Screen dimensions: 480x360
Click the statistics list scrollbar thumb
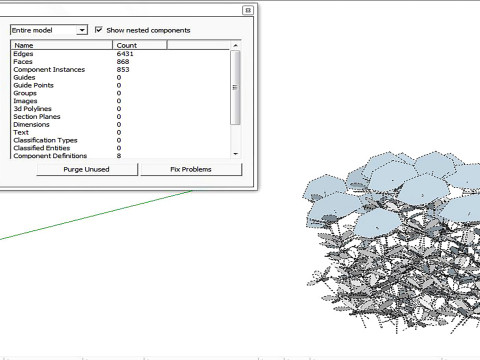[x=235, y=87]
